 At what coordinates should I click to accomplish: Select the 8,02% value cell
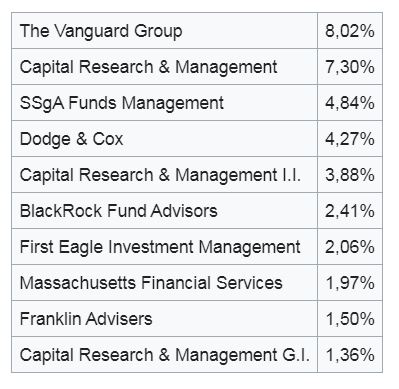click(x=350, y=31)
